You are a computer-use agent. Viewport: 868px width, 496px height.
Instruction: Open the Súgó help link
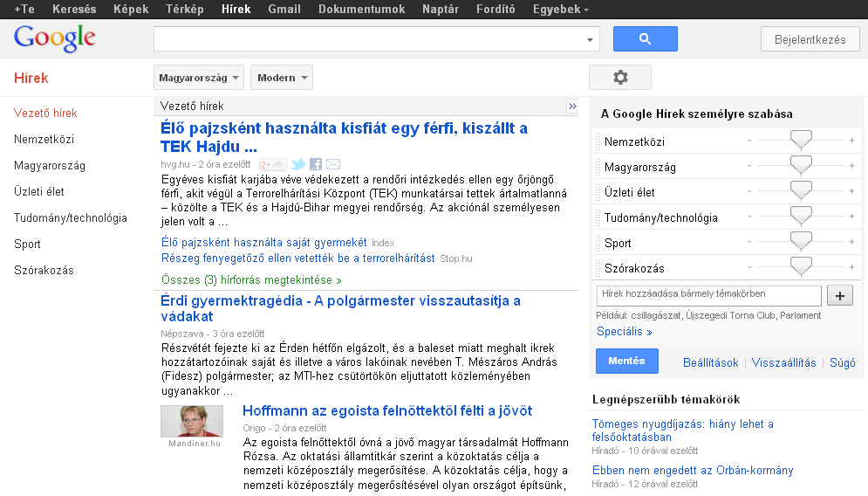[842, 363]
